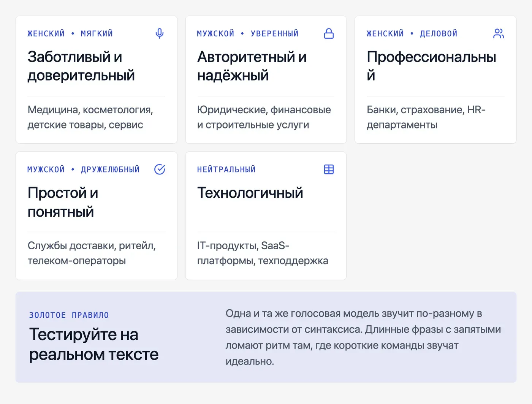The width and height of the screenshot is (532, 404).
Task: Click the lock icon on Авторитетный card
Action: click(329, 33)
